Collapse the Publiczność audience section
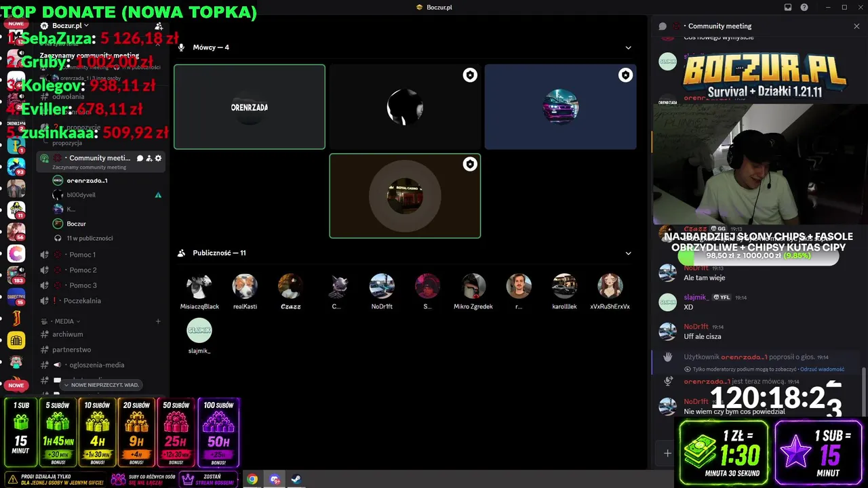Viewport: 868px width, 488px height. tap(628, 253)
